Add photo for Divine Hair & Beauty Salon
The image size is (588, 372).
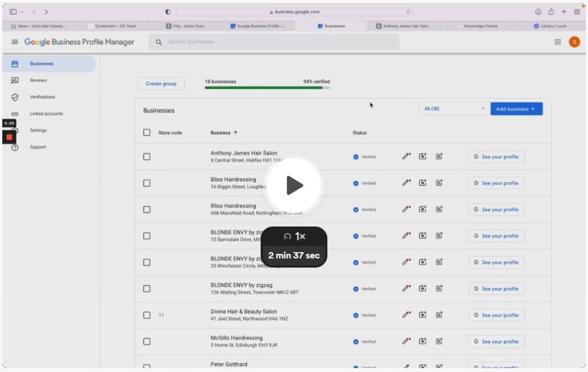pyautogui.click(x=423, y=315)
